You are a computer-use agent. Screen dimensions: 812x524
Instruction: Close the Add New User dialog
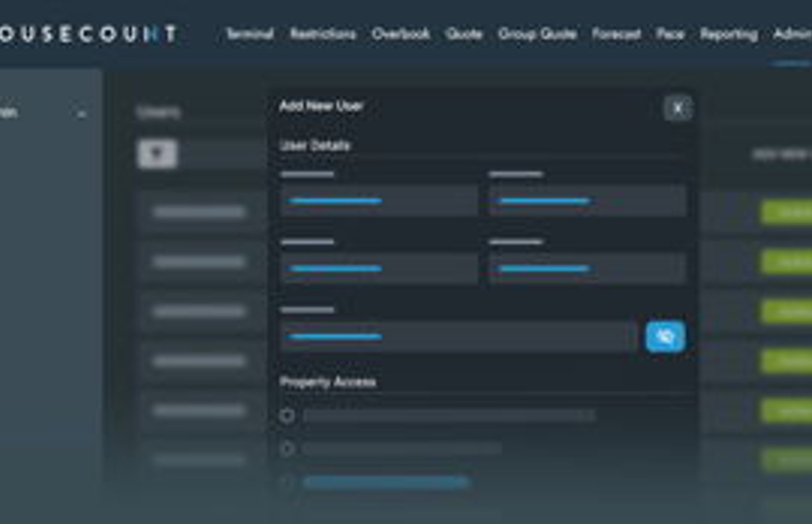[678, 108]
